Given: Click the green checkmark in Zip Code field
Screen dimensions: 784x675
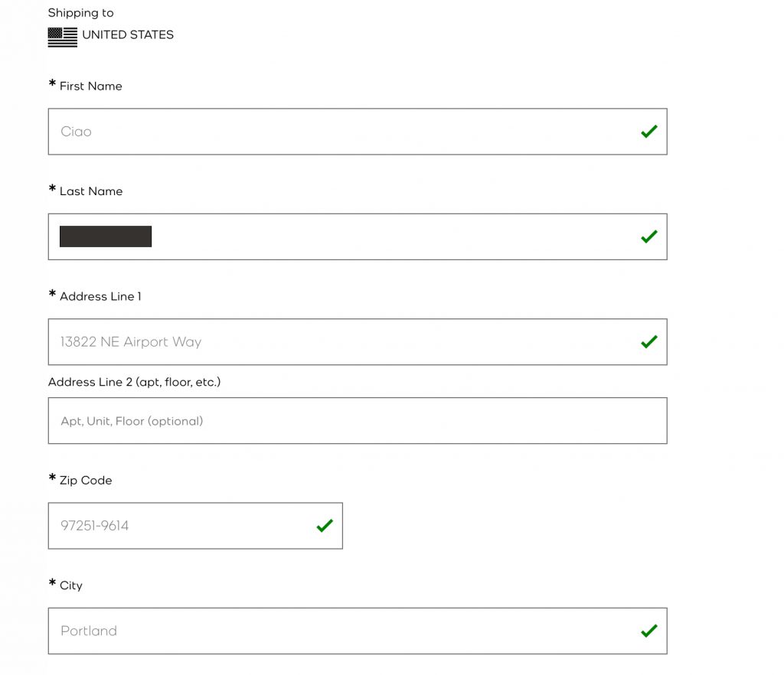Looking at the screenshot, I should tap(325, 526).
